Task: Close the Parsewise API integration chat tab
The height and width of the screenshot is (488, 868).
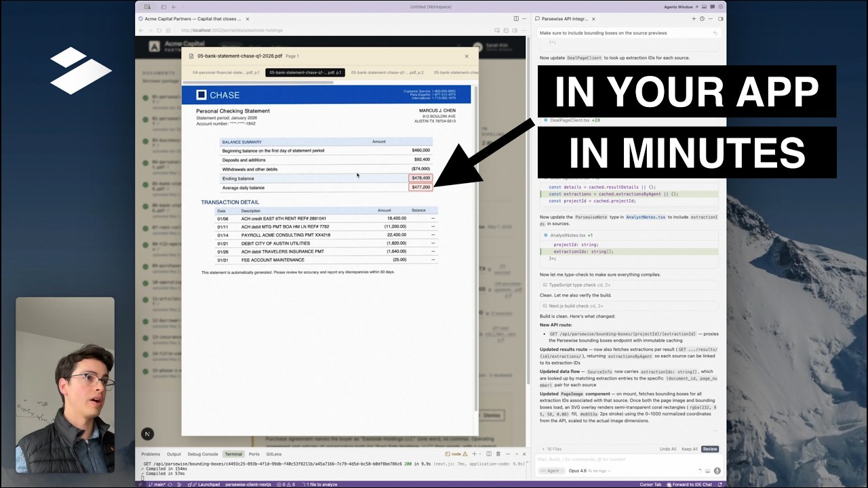Action: tap(593, 19)
